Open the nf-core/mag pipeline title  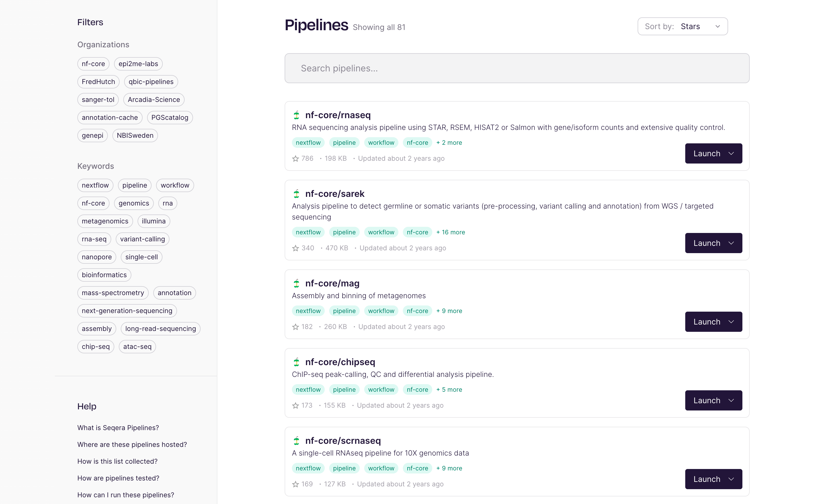pos(332,283)
